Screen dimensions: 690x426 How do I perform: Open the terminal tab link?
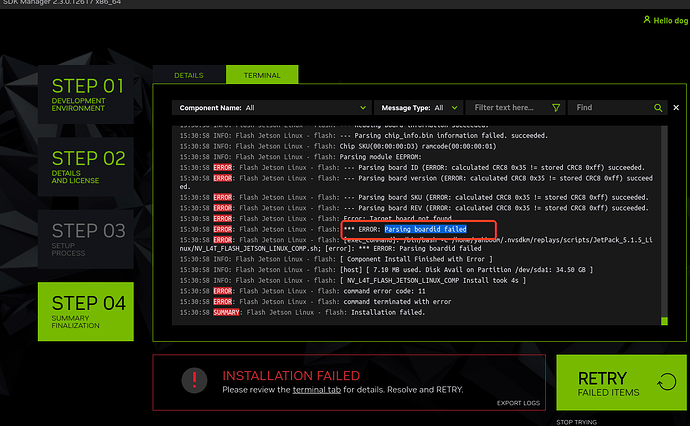316,390
